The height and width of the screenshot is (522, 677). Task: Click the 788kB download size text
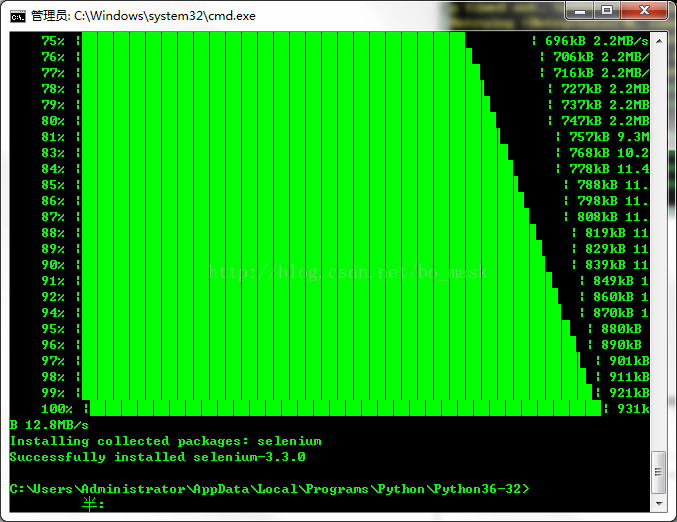(597, 184)
